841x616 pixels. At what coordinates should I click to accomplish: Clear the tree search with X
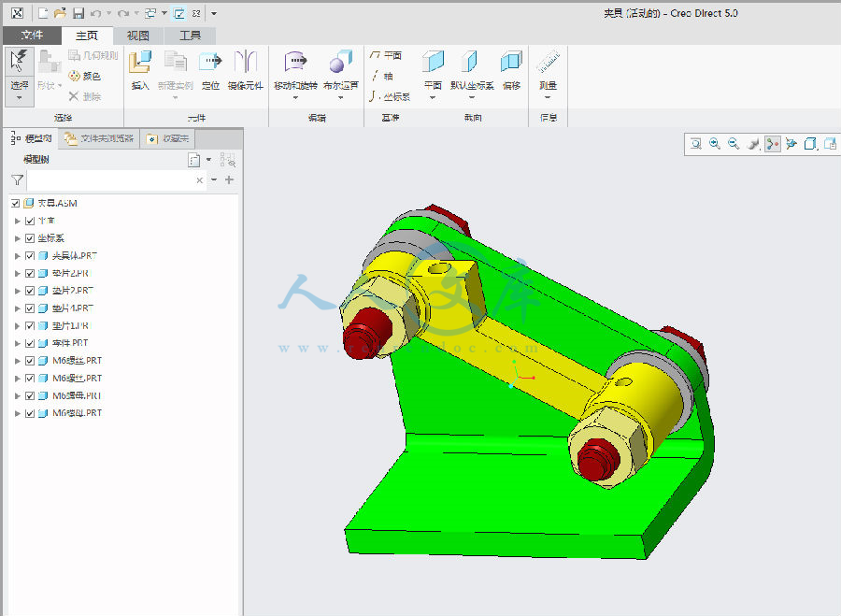200,180
